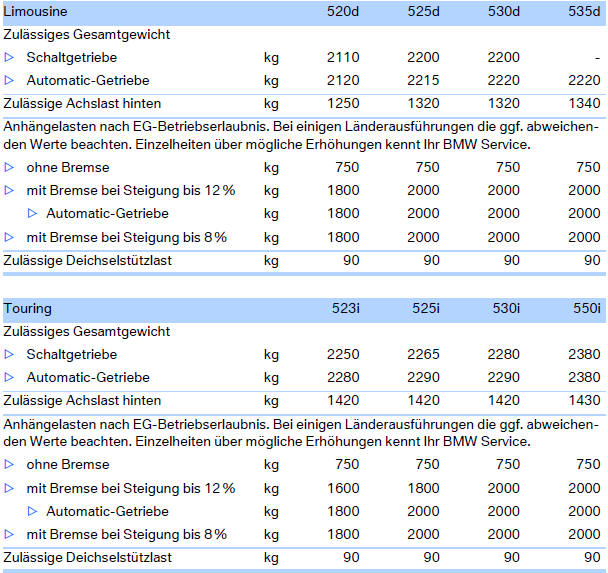Select the Touring trailer load value "1600"
The height and width of the screenshot is (573, 608).
pyautogui.click(x=343, y=488)
